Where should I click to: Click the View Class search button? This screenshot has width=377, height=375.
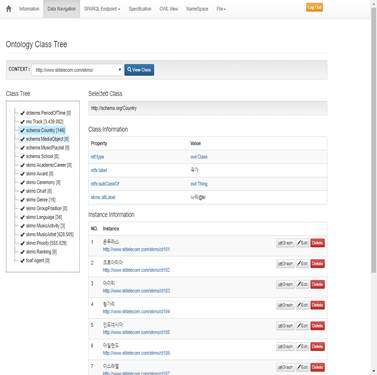pos(139,70)
